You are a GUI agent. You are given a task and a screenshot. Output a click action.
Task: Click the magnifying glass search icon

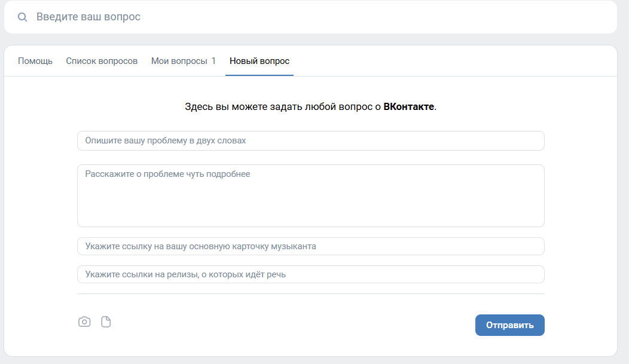[x=23, y=17]
